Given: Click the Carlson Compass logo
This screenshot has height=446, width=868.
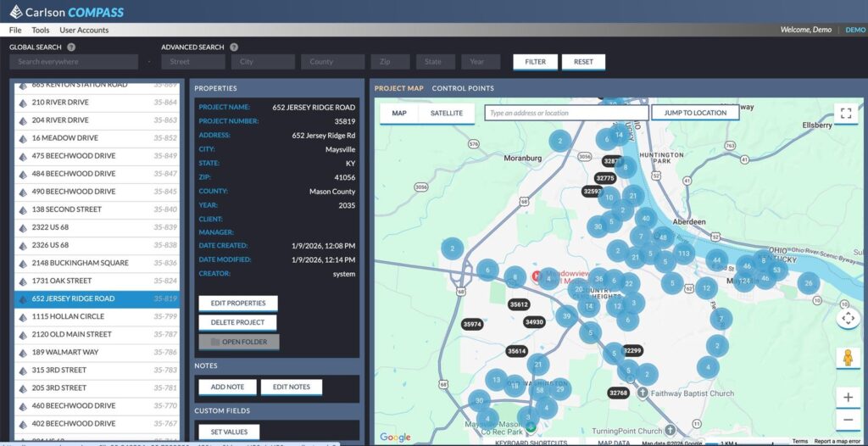Looking at the screenshot, I should (x=66, y=12).
